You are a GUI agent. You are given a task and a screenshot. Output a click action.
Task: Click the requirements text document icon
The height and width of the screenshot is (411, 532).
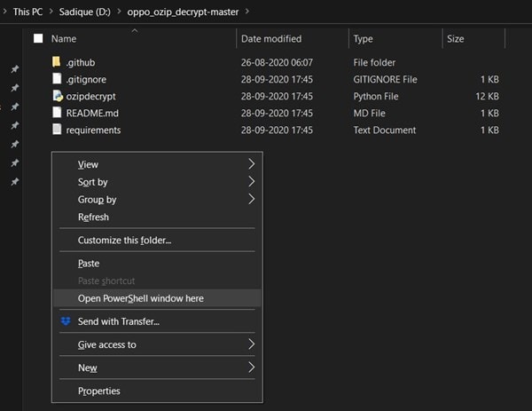(x=57, y=130)
